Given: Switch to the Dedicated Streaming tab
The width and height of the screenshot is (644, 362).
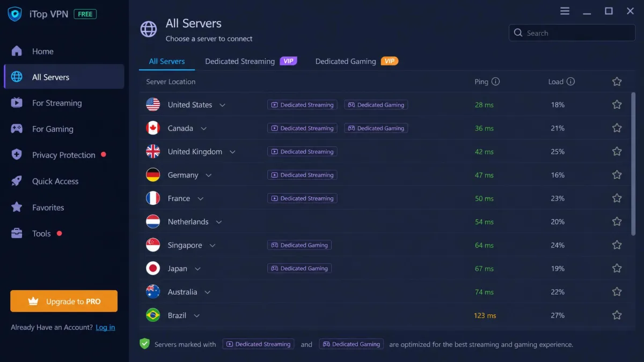Looking at the screenshot, I should coord(251,61).
